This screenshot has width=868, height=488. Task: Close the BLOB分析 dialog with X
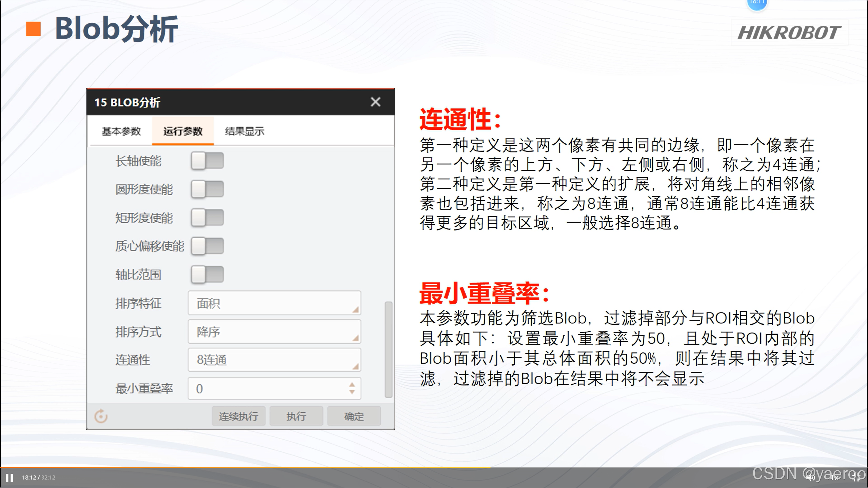[375, 102]
